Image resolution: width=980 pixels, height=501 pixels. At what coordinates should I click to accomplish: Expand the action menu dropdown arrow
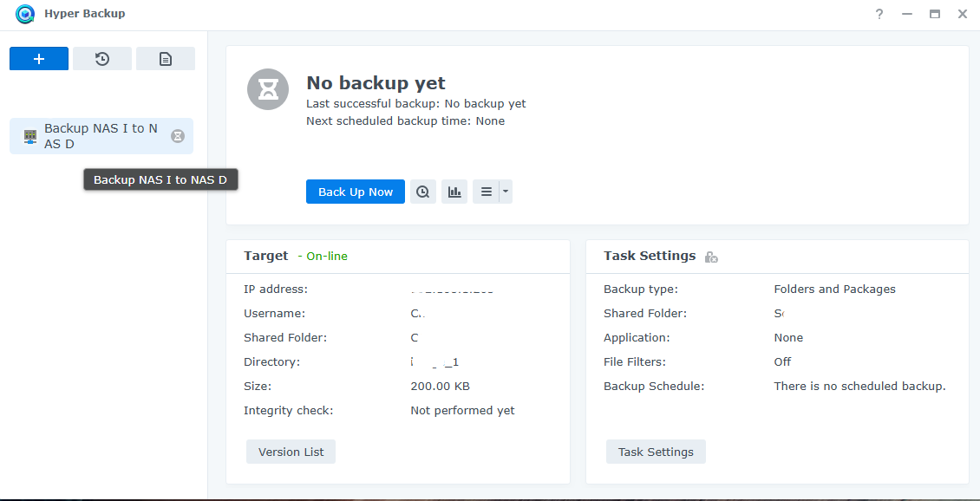(506, 192)
